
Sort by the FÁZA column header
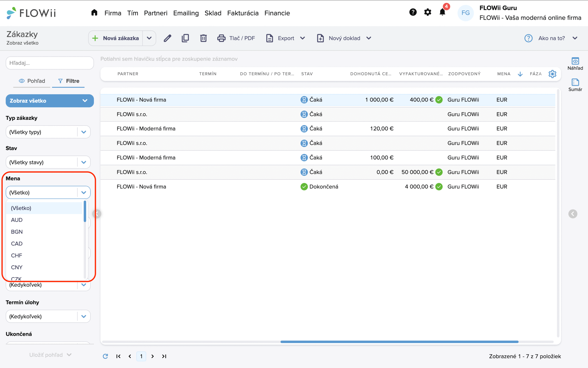point(536,74)
